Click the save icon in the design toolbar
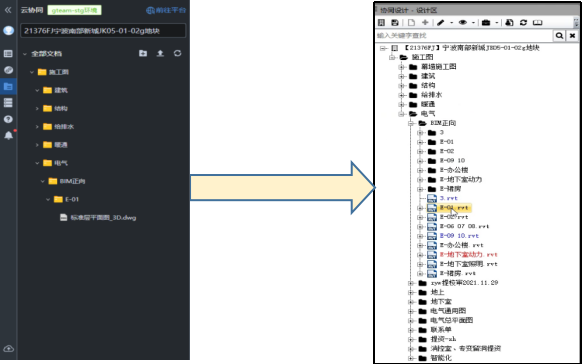 (x=395, y=23)
